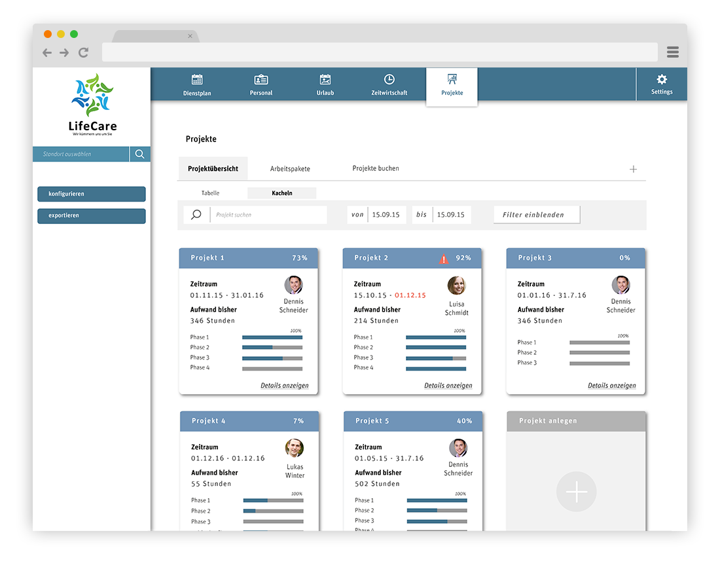Open the Personal ID card icon
Viewport: 720px width, 588px height.
261,80
